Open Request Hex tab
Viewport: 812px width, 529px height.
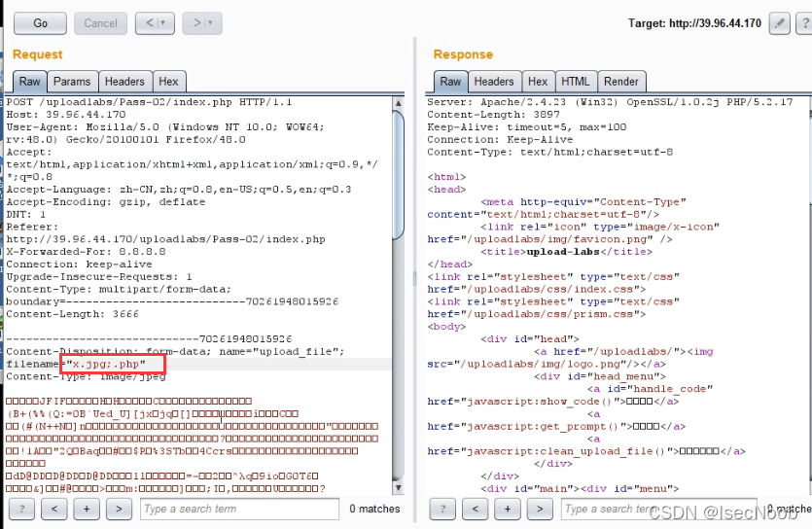[168, 82]
